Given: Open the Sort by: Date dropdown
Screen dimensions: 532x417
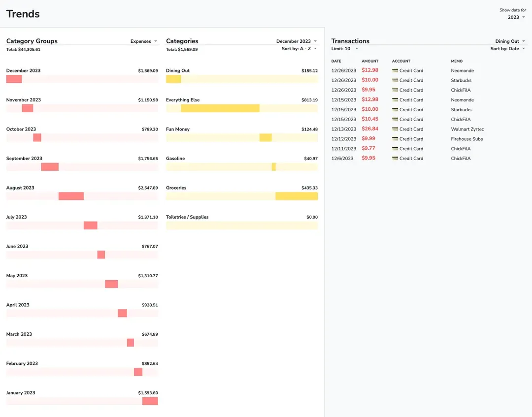Looking at the screenshot, I should (507, 49).
